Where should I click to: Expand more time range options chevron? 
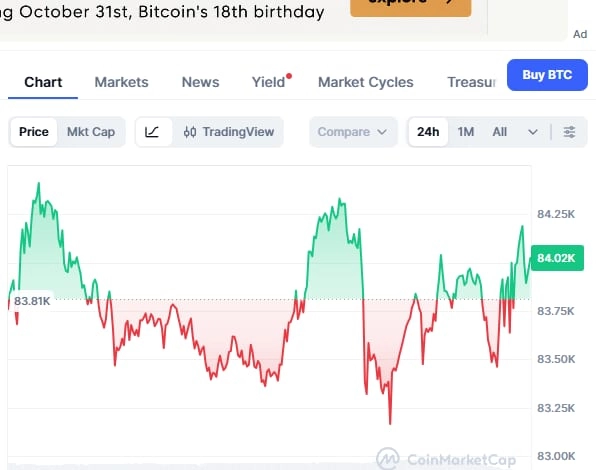(x=533, y=132)
